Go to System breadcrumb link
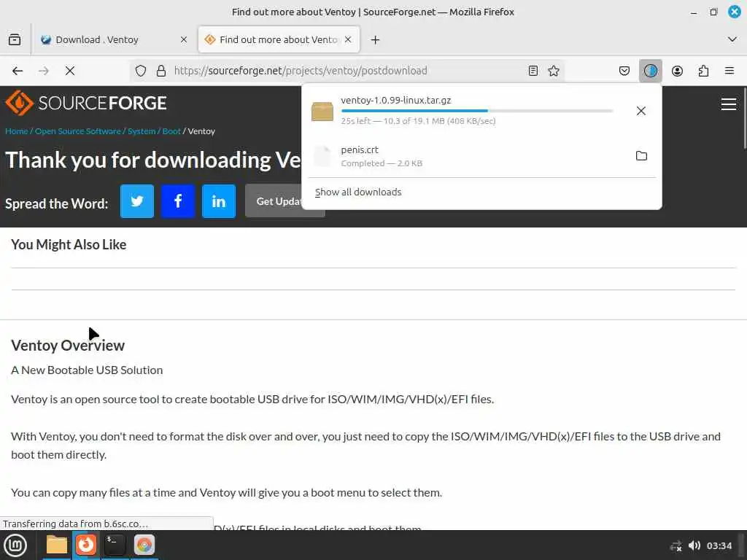 (x=142, y=131)
